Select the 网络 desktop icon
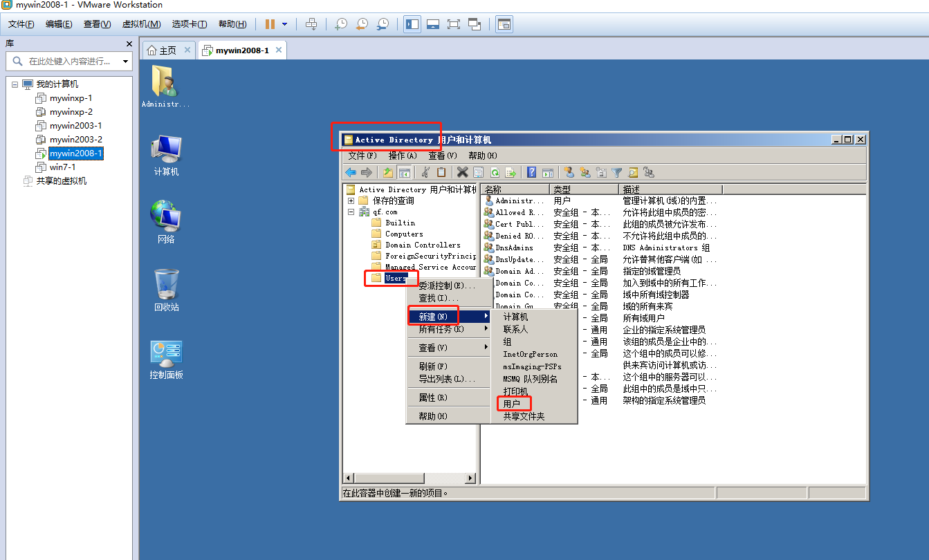The height and width of the screenshot is (560, 929). coord(166,222)
